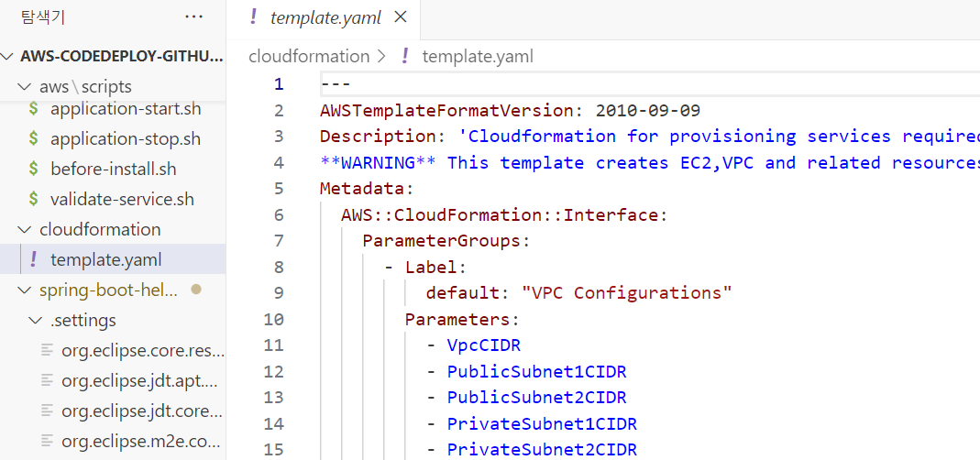Click line number 5 in the gutter

tap(278, 188)
